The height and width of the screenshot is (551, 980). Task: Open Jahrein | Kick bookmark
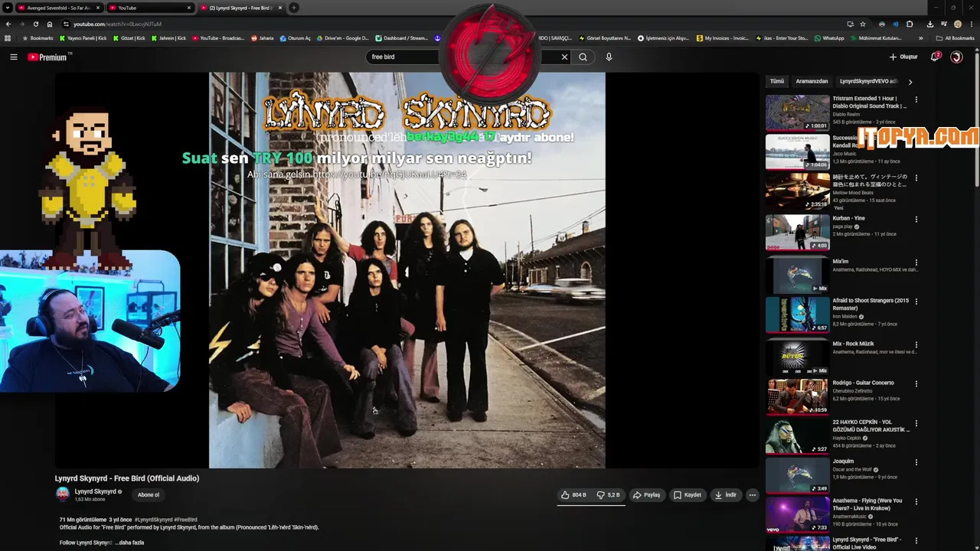coord(169,37)
